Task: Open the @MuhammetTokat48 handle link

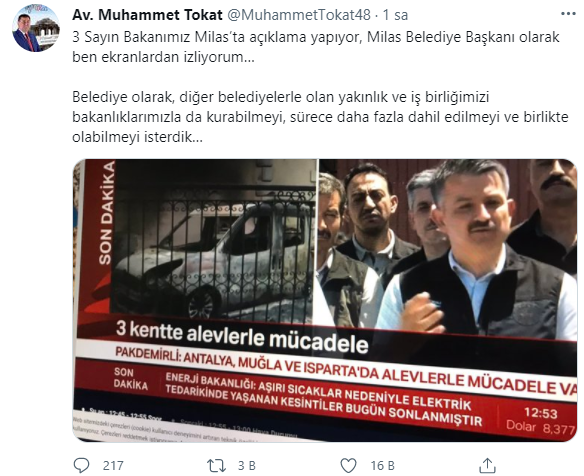Action: [x=299, y=15]
